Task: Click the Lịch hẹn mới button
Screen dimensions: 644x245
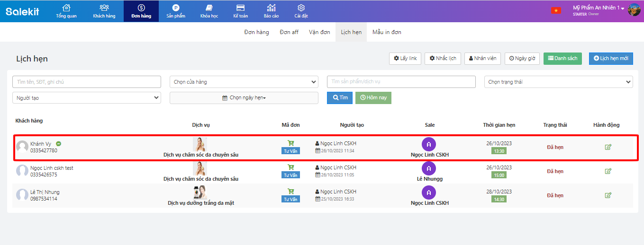Action: [x=610, y=58]
